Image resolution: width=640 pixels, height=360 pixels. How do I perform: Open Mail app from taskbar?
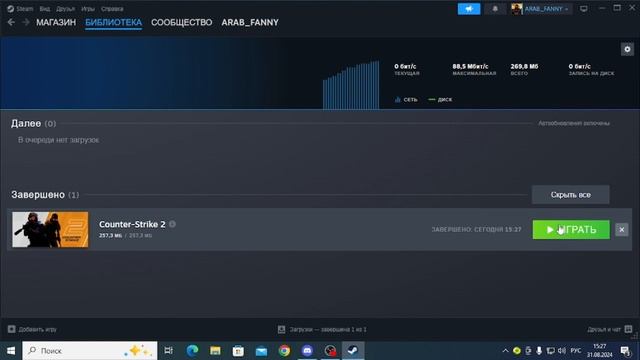[261, 351]
